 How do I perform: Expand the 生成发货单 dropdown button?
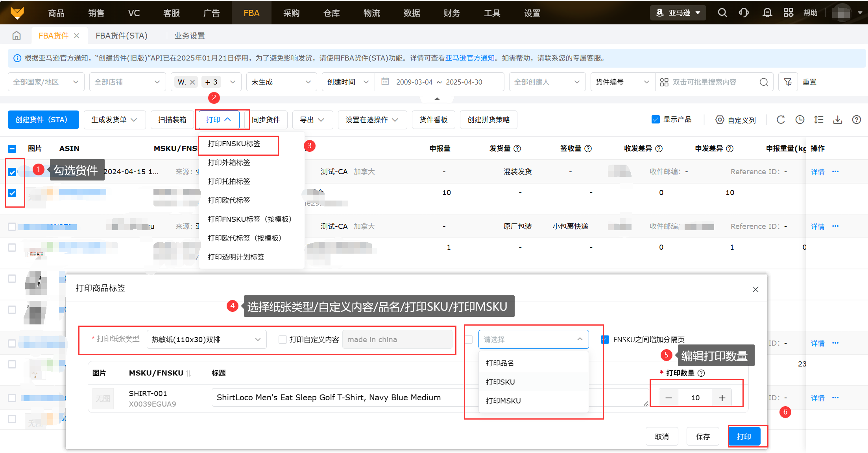[x=114, y=120]
